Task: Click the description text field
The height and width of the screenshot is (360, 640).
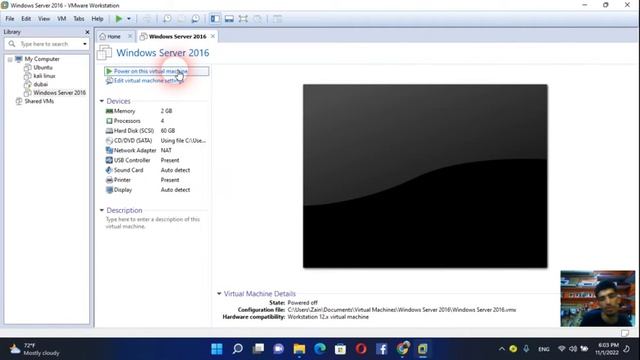Action: (153, 223)
